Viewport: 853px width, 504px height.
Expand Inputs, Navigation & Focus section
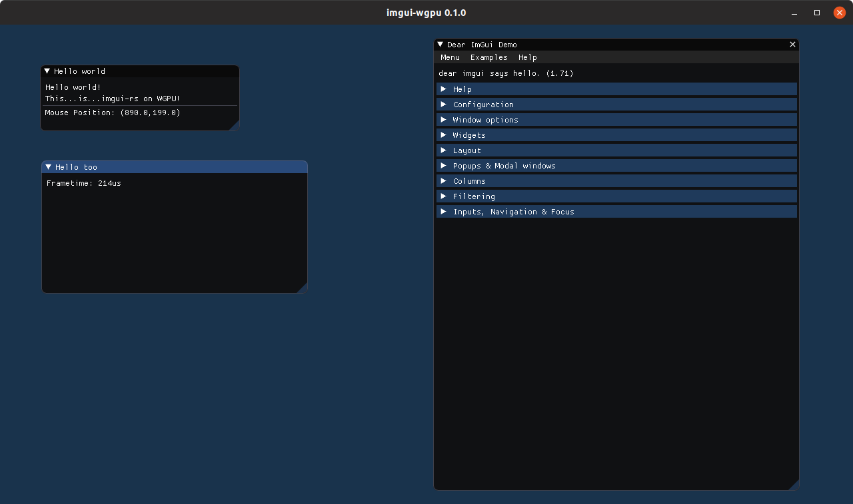pyautogui.click(x=616, y=212)
